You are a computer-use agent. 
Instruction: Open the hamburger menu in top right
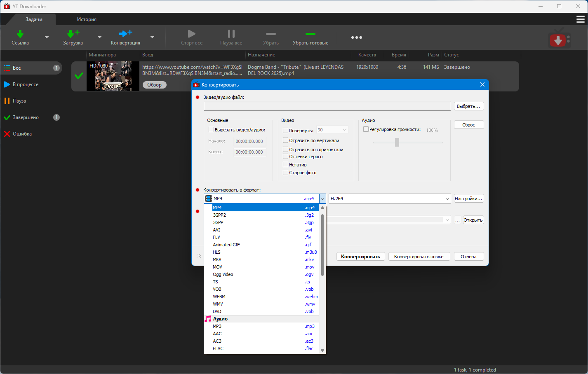click(x=580, y=19)
